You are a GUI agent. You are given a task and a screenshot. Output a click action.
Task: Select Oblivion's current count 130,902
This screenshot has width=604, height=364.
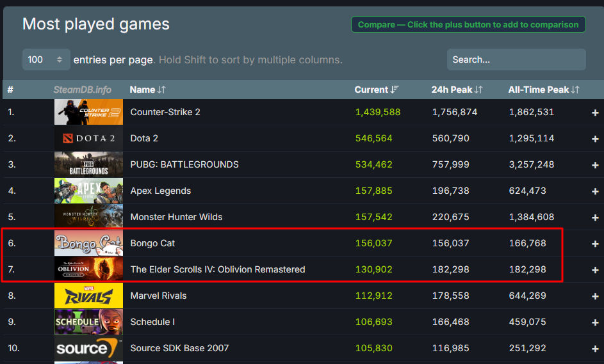[x=373, y=269]
